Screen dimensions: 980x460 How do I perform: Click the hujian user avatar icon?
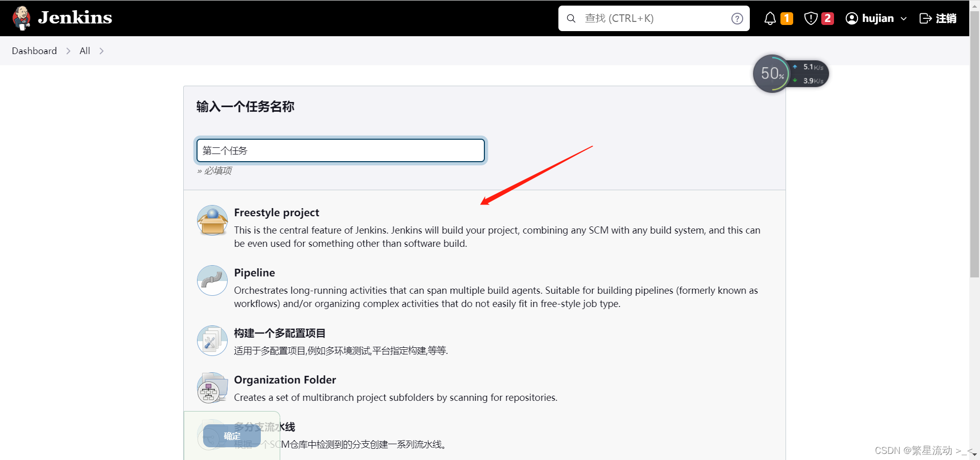852,18
